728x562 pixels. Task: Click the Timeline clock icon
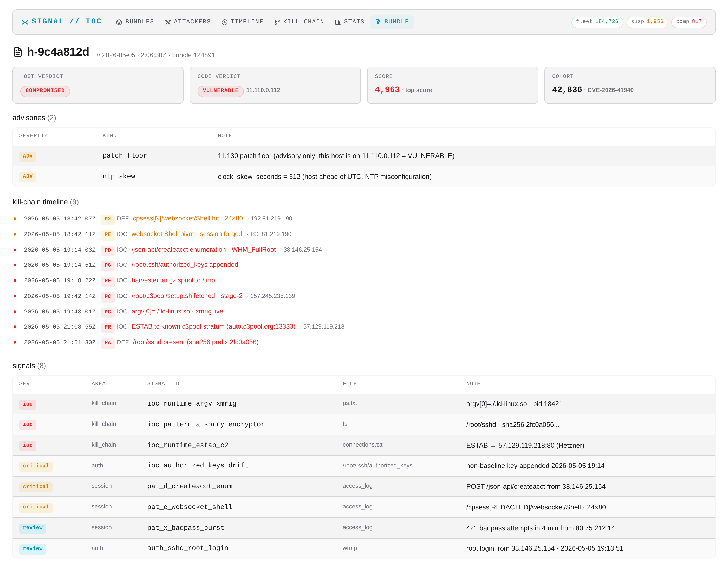pos(225,22)
